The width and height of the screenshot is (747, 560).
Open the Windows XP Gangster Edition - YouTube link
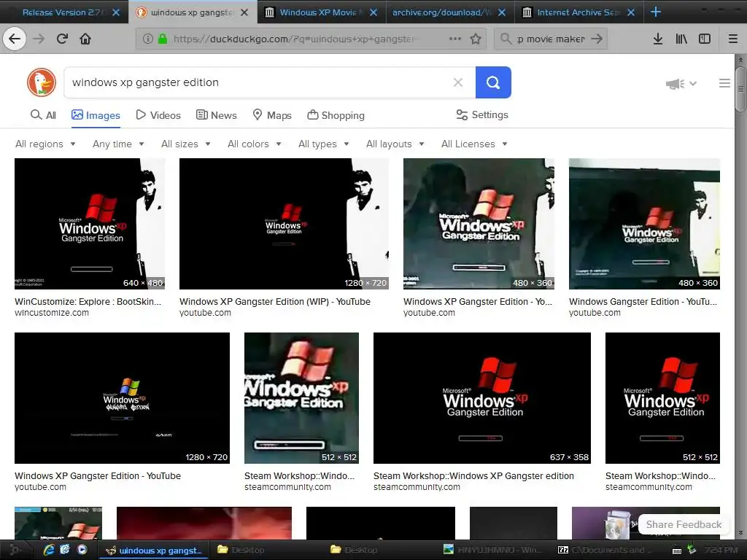coord(98,475)
